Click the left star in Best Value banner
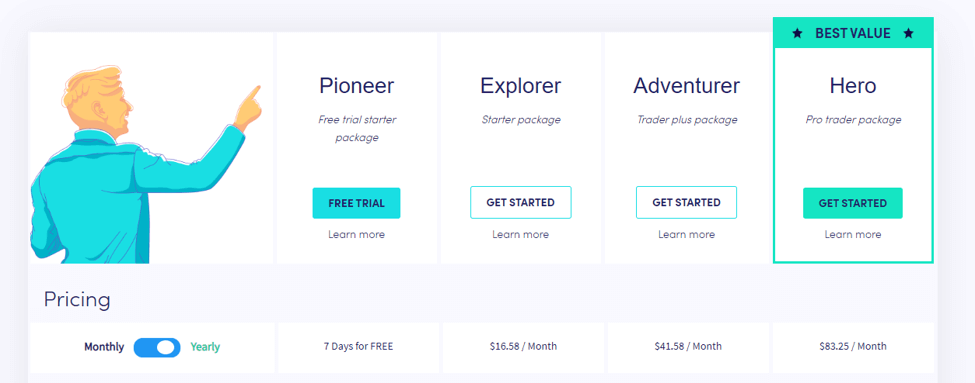975x383 pixels. point(797,34)
